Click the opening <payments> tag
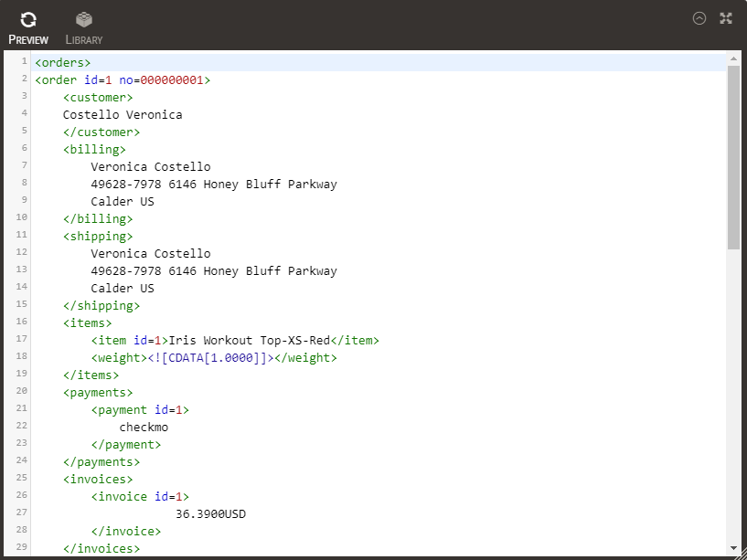 pyautogui.click(x=98, y=393)
